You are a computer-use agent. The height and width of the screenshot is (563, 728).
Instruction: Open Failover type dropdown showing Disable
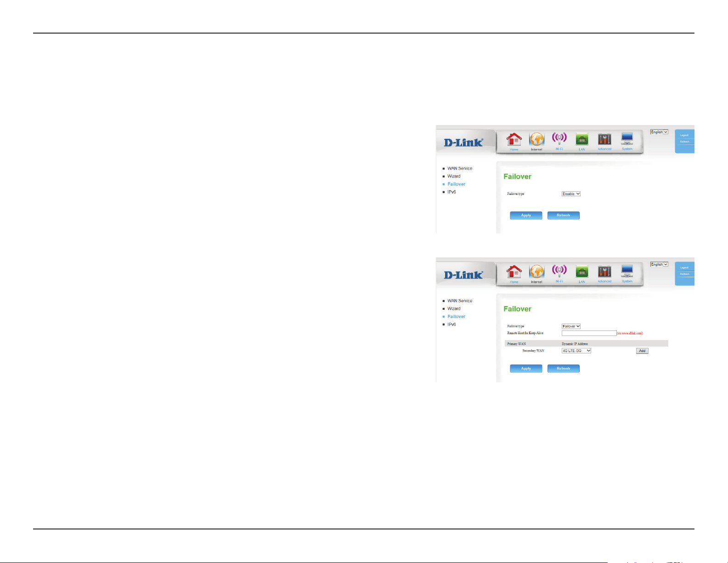pos(571,194)
